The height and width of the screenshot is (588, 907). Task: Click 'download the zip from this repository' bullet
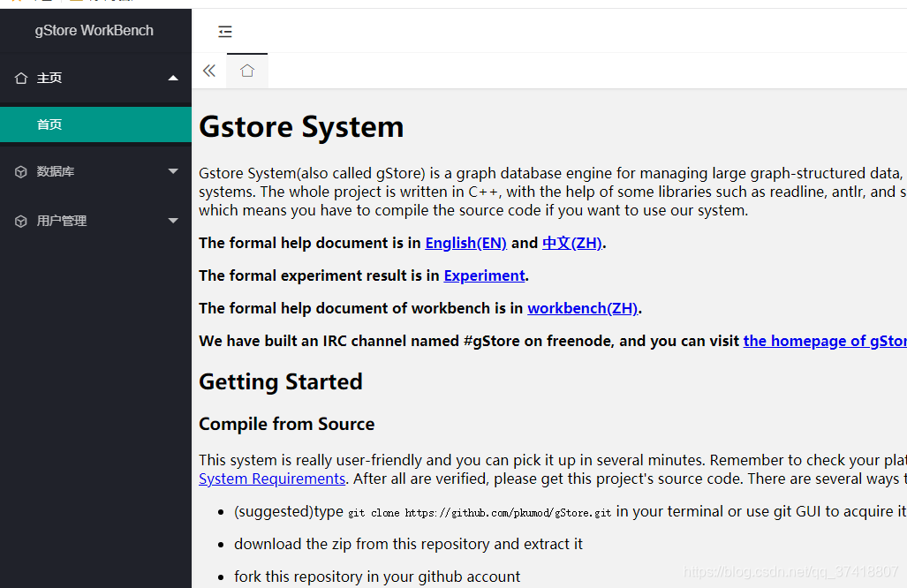pyautogui.click(x=408, y=544)
